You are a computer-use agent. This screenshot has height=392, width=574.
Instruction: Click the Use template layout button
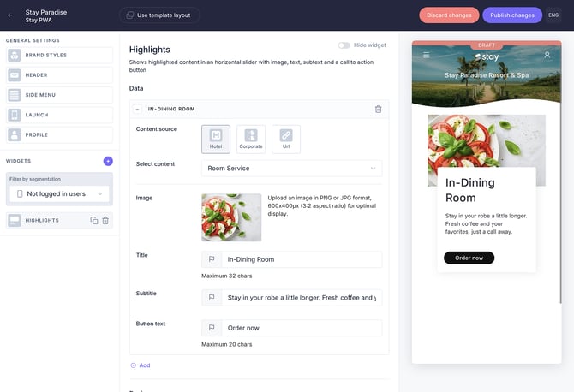click(x=158, y=15)
